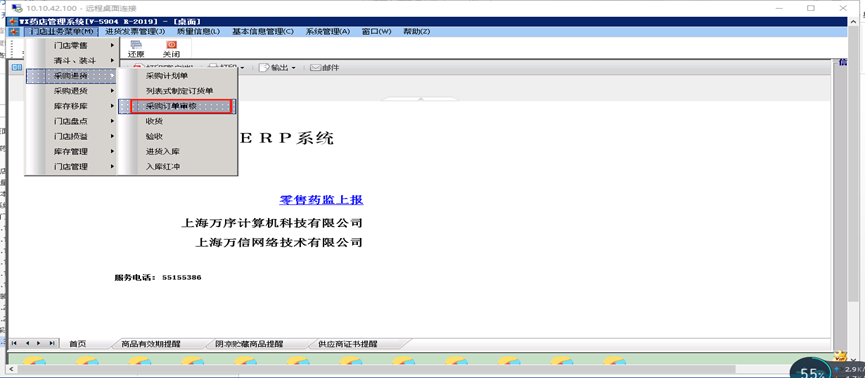The image size is (865, 378).
Task: Expand the 门店盘点 submenu
Action: [x=72, y=121]
